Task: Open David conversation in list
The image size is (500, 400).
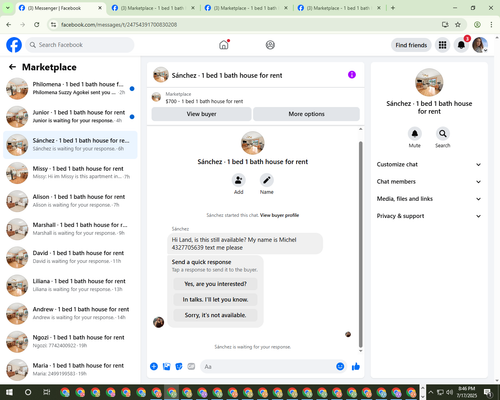Action: click(70, 257)
